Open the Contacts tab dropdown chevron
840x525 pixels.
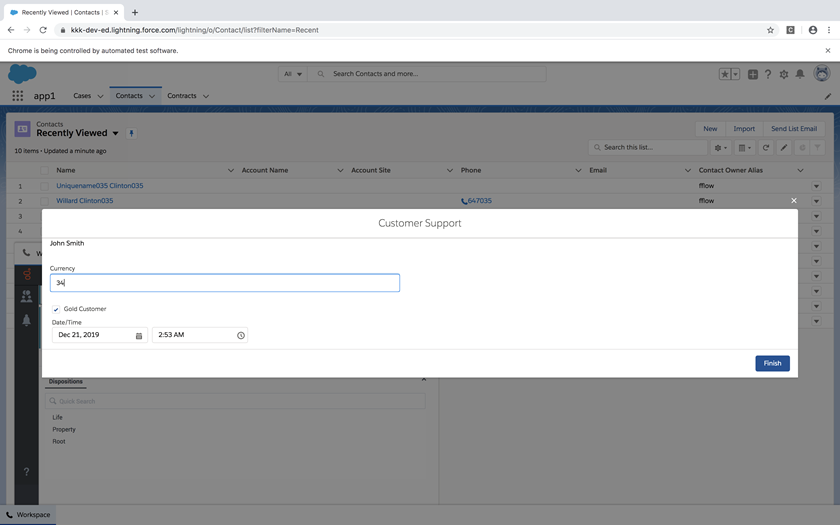152,96
